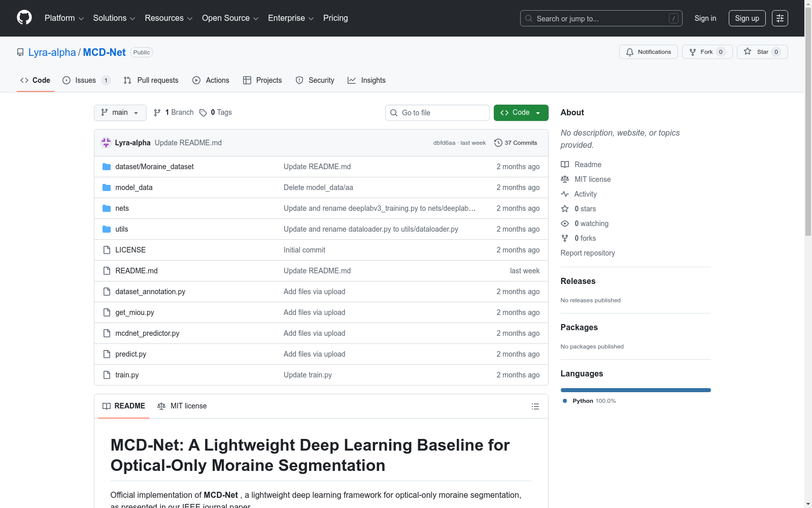Click the folder icon beside utils
This screenshot has width=812, height=508.
pos(107,229)
